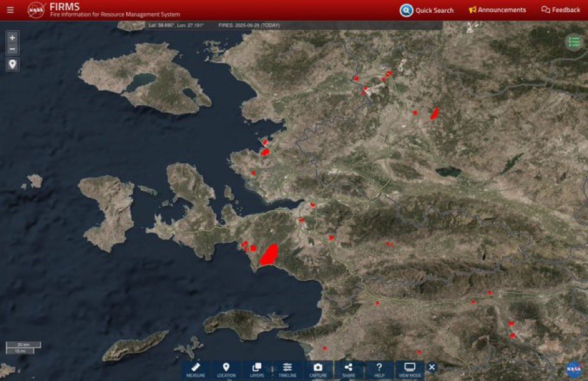Click the largest red fire area on the map
The height and width of the screenshot is (381, 588).
point(270,254)
